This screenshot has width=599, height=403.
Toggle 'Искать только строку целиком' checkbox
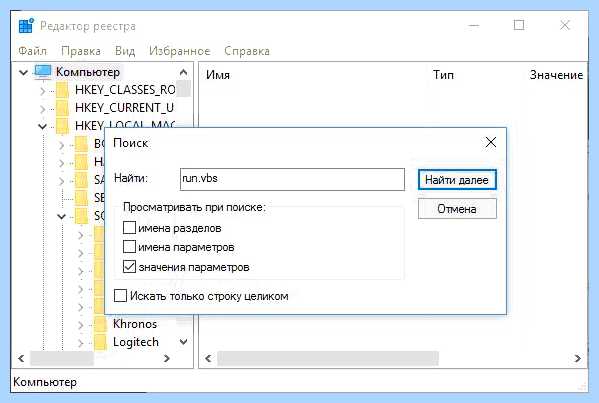(x=120, y=296)
